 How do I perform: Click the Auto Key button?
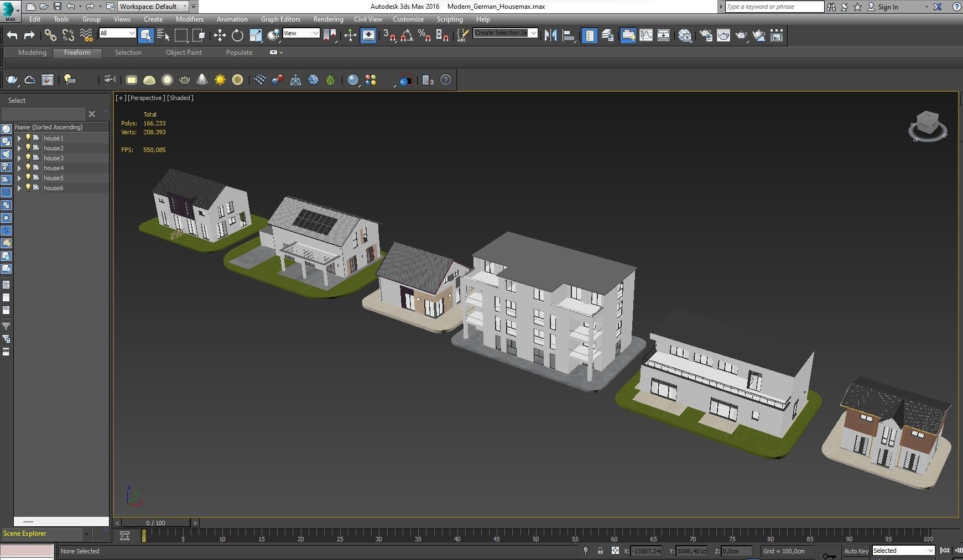(x=856, y=551)
